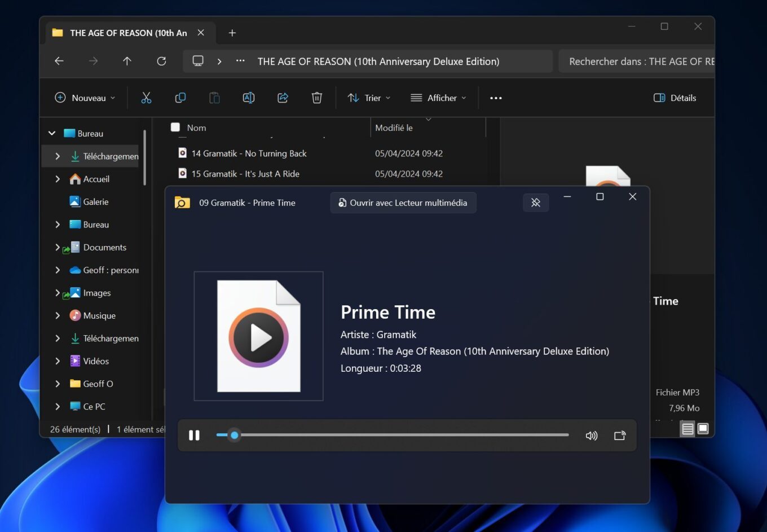Add a new File Explorer tab
The image size is (767, 532).
coord(232,33)
